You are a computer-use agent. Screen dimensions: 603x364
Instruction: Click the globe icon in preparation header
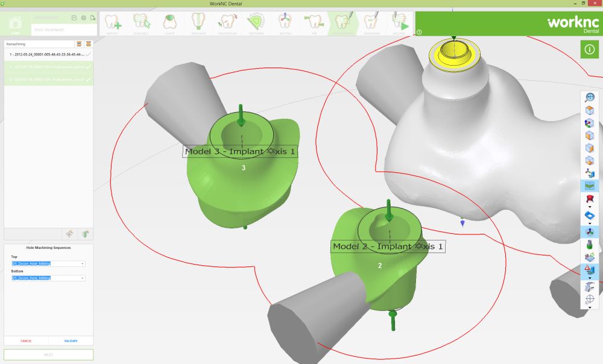pyautogui.click(x=83, y=17)
